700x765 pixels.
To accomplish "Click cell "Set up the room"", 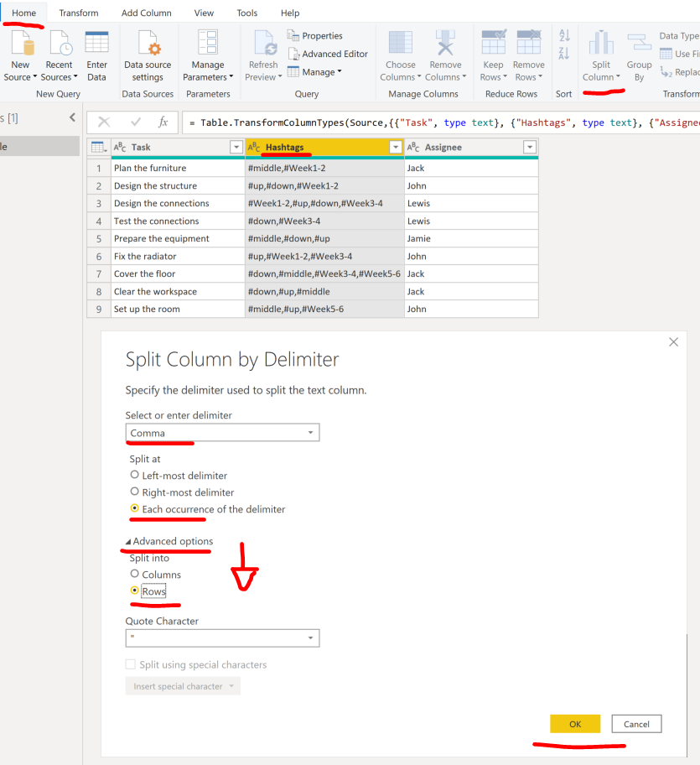I will coord(178,309).
